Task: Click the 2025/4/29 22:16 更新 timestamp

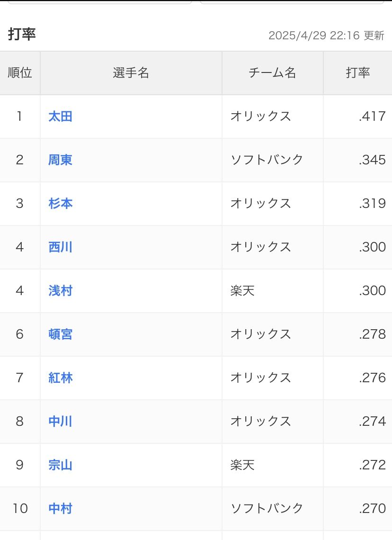Action: (326, 36)
